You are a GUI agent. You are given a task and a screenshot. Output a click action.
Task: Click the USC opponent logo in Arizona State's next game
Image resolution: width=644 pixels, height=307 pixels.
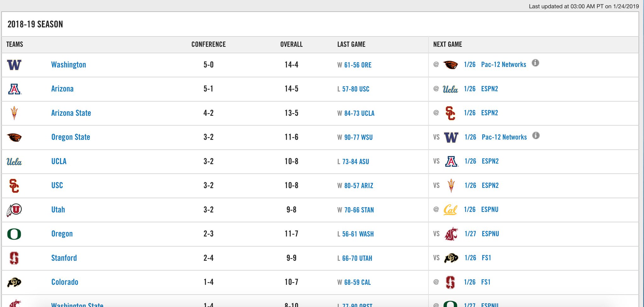click(x=450, y=113)
